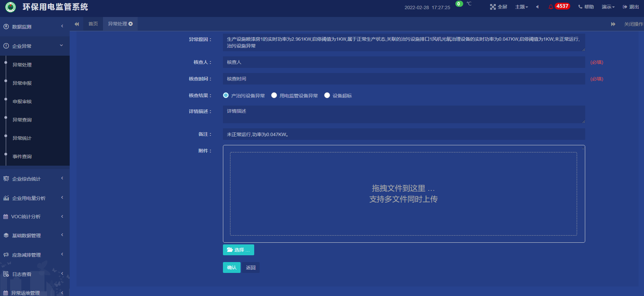Click the double-right arrow to scroll tabs forward
The image size is (644, 296).
coord(613,24)
